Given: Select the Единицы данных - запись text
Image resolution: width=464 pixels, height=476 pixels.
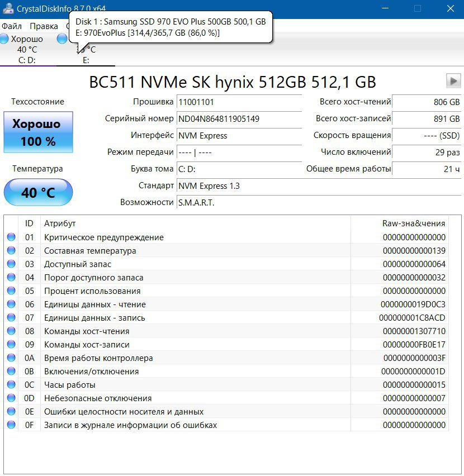Looking at the screenshot, I should coord(94,317).
